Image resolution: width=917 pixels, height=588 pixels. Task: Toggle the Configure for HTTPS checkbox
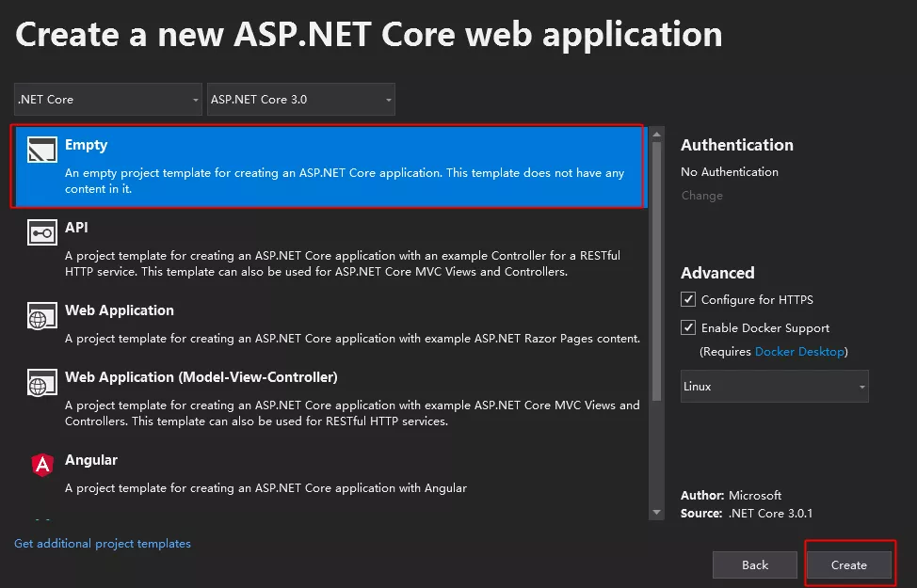click(688, 300)
